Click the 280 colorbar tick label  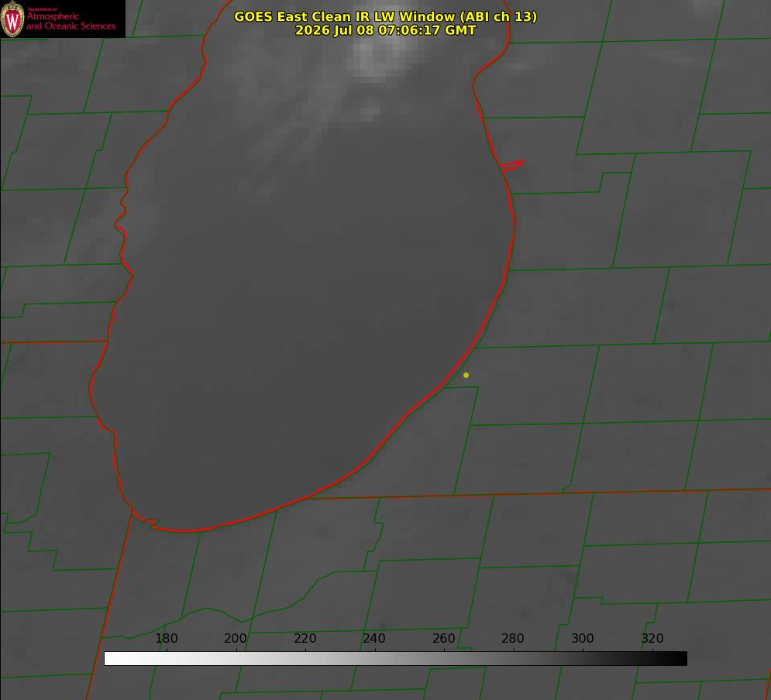tap(513, 638)
